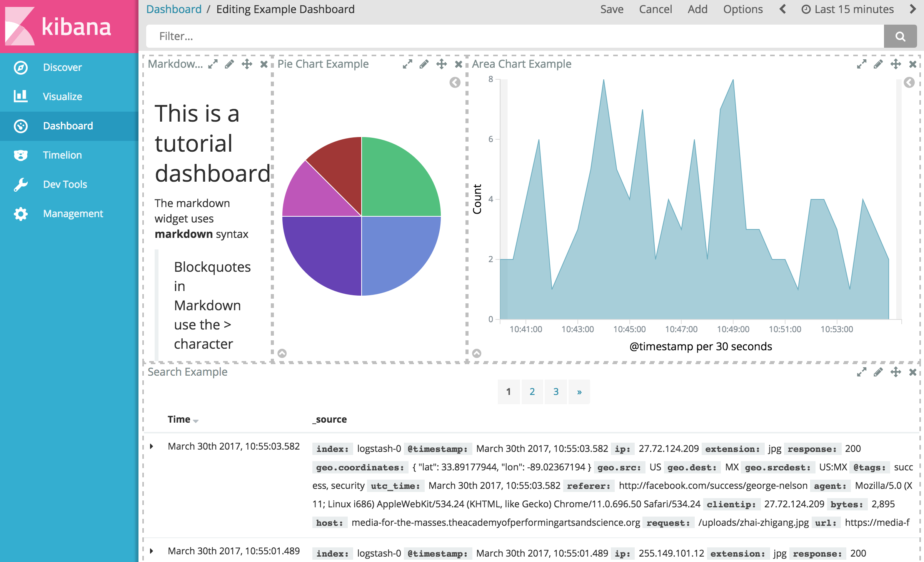The height and width of the screenshot is (562, 924).
Task: Delete the Area Chart Example panel
Action: coord(912,64)
